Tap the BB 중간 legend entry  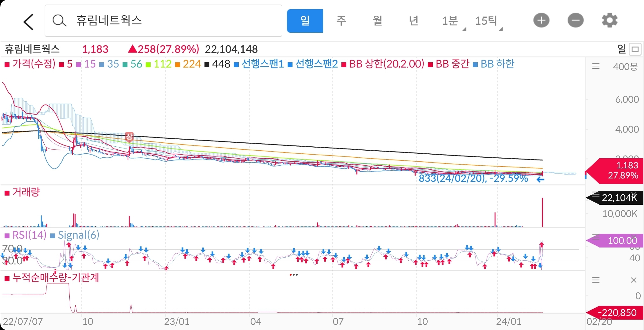[x=448, y=64]
